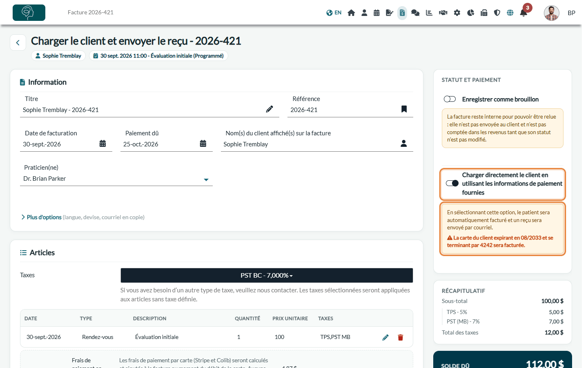Edit the invoice title with pencil icon
Screen dimensions: 588x368
pos(269,109)
